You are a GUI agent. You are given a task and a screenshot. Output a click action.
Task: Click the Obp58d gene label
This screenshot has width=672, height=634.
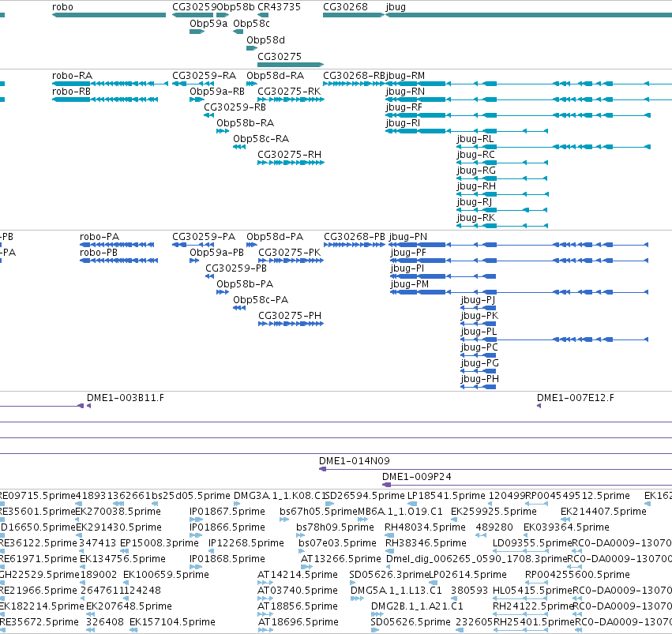[265, 40]
